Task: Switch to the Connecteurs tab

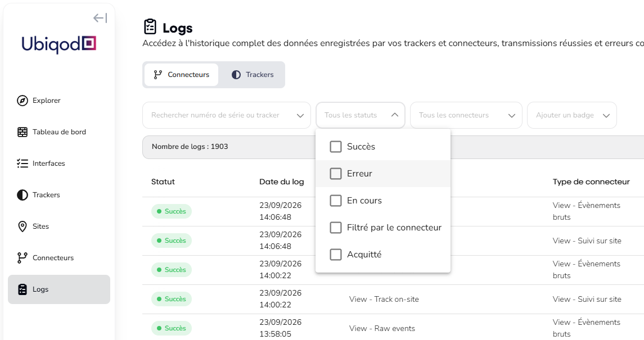Action: click(x=181, y=75)
